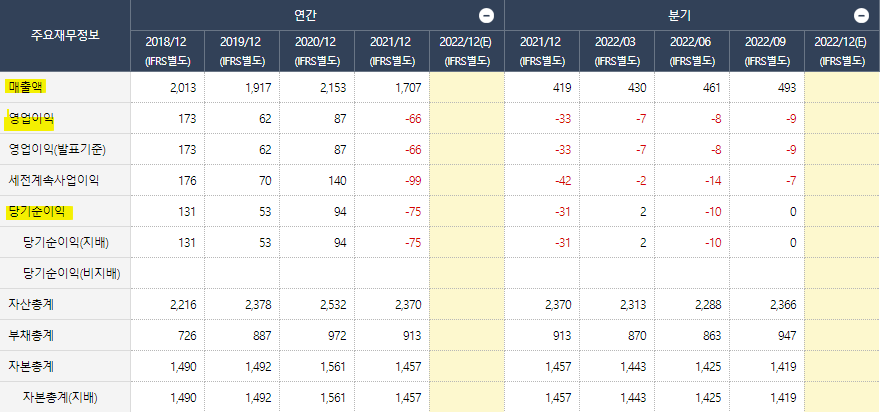Select the 2022/09 quarterly column header
The image size is (881, 412).
tap(767, 51)
